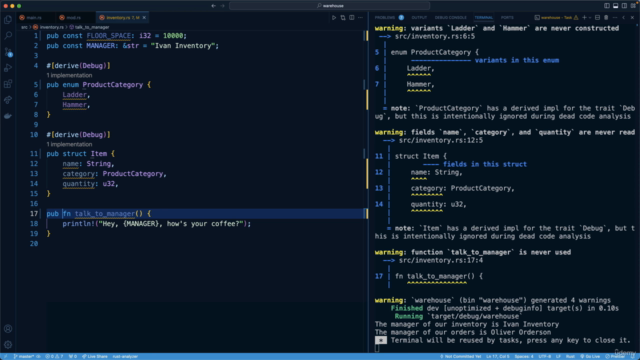Close the inventory.rs tab
This screenshot has width=640, height=360.
144,18
